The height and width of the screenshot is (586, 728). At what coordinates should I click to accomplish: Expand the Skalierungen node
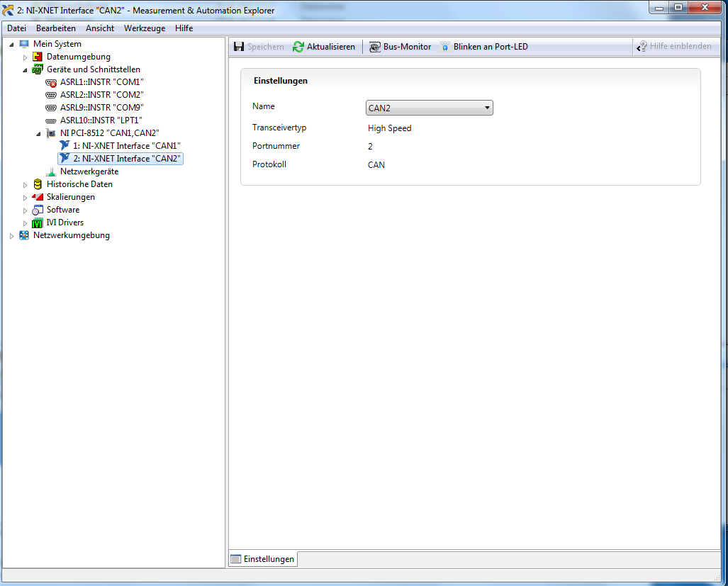[25, 198]
